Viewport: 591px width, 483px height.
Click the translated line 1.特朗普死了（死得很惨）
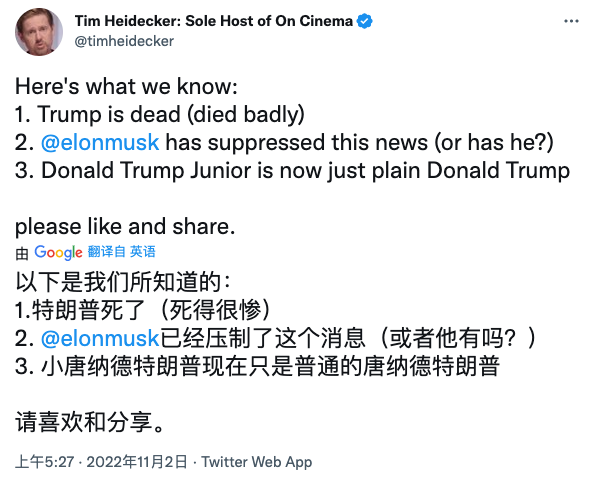coord(143,310)
